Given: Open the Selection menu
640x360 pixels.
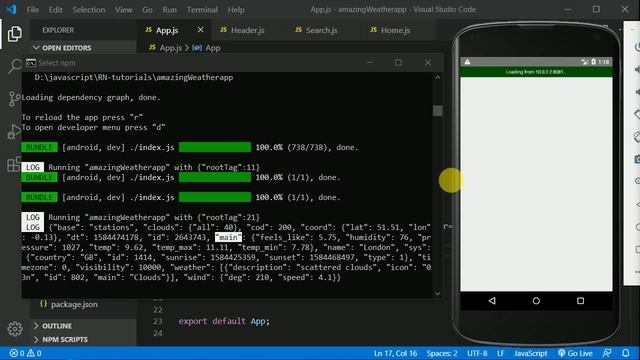Looking at the screenshot, I should pyautogui.click(x=89, y=9).
